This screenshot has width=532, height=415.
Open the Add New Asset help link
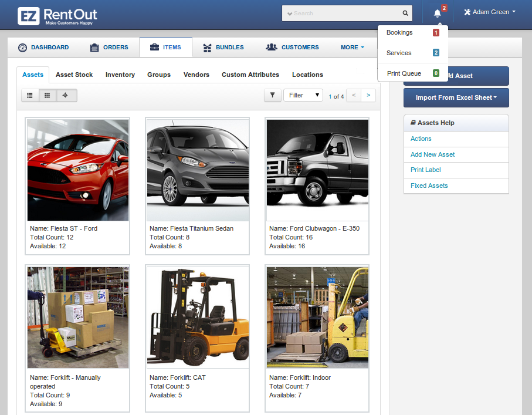(x=433, y=154)
